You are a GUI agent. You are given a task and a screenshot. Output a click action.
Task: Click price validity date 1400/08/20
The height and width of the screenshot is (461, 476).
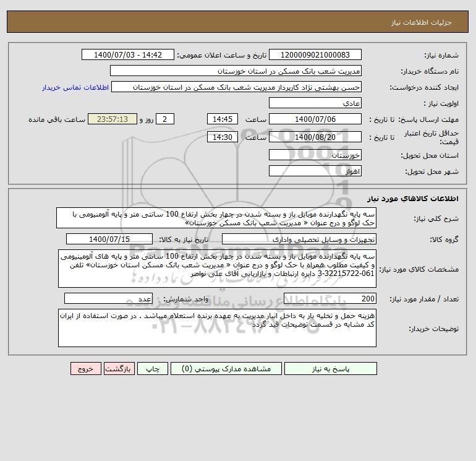pyautogui.click(x=315, y=137)
